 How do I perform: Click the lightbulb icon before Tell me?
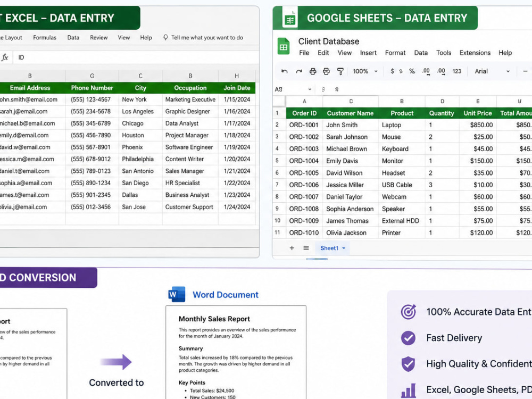click(165, 37)
